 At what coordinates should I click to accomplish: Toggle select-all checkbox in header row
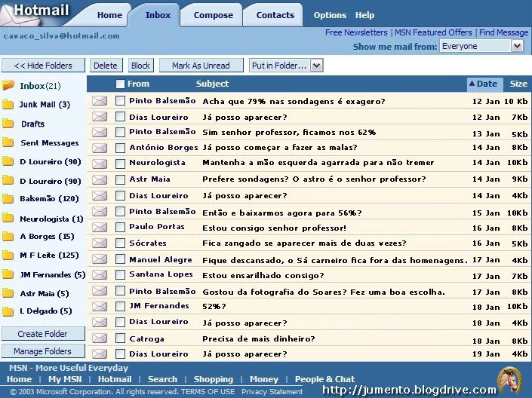tap(120, 84)
